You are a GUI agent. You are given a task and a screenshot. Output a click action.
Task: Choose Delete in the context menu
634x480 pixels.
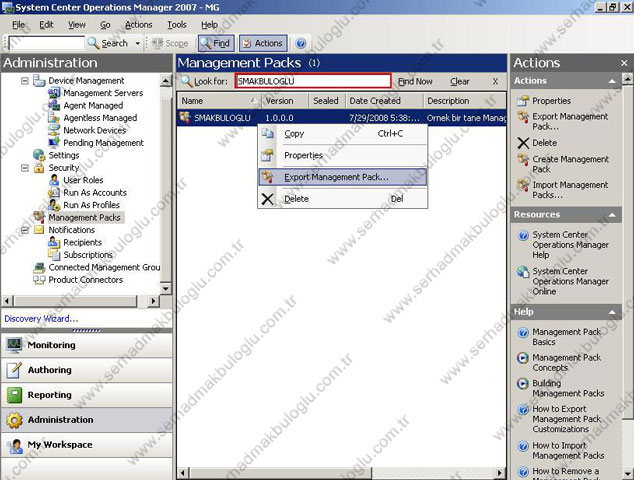coord(343,199)
